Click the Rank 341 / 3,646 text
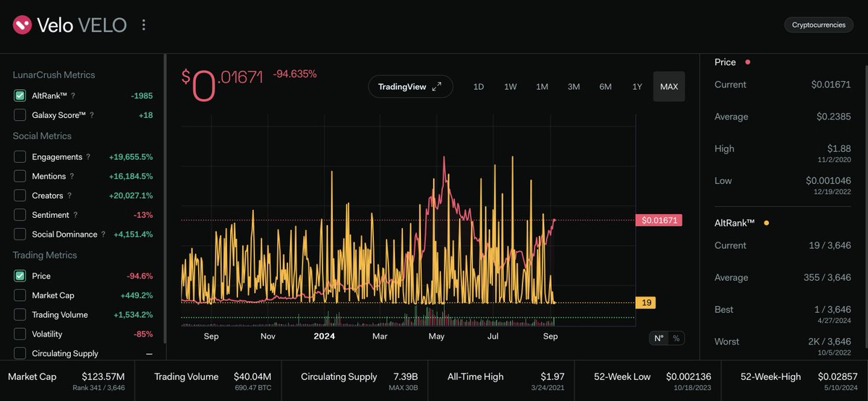Viewport: 868px width, 401px height. click(100, 389)
